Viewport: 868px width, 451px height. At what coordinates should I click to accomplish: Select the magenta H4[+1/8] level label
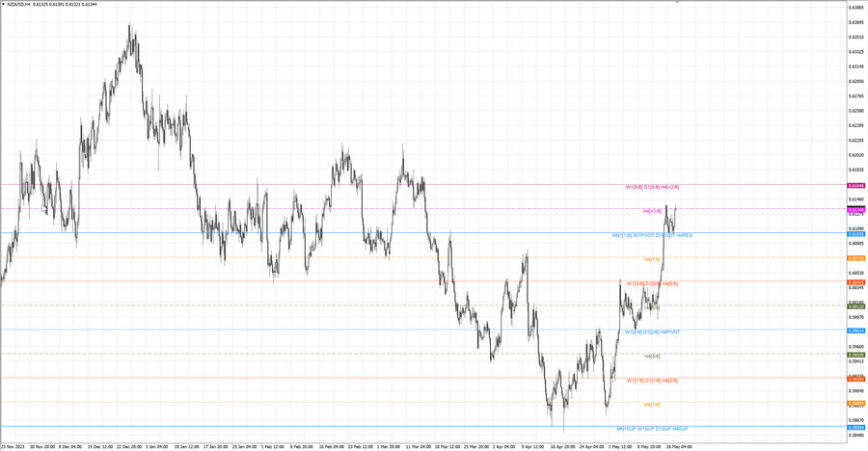click(x=652, y=211)
